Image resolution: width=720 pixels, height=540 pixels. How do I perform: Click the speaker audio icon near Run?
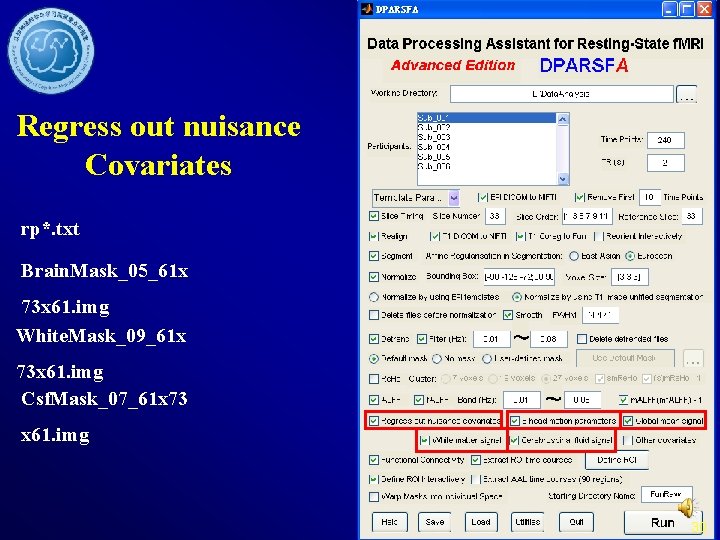pyautogui.click(x=686, y=508)
